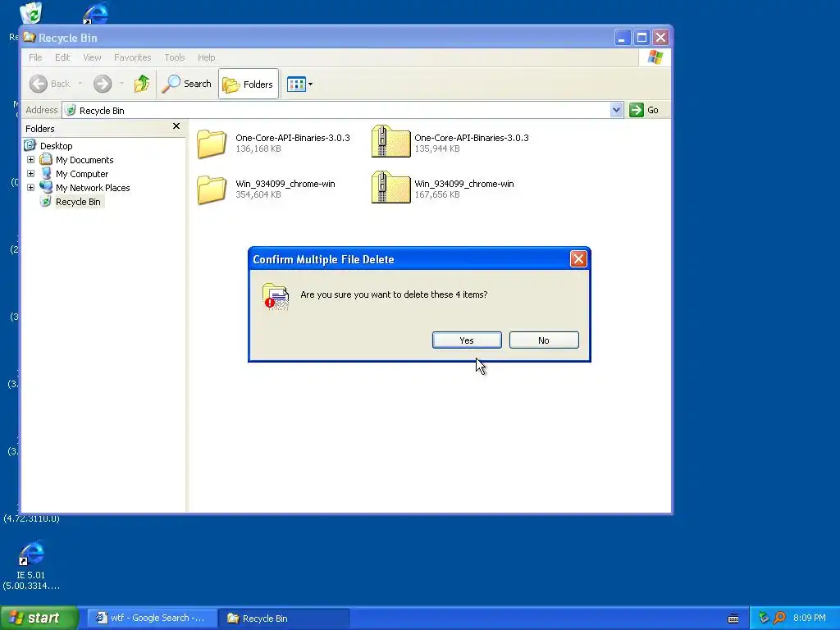Screen dimensions: 840x630
Task: Expand My Documents tree node
Action: point(30,160)
